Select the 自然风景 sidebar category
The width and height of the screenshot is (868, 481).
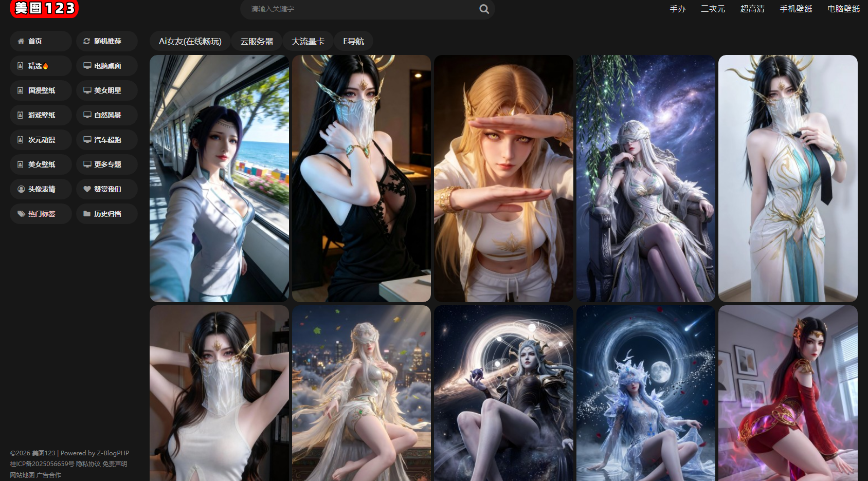(x=107, y=115)
